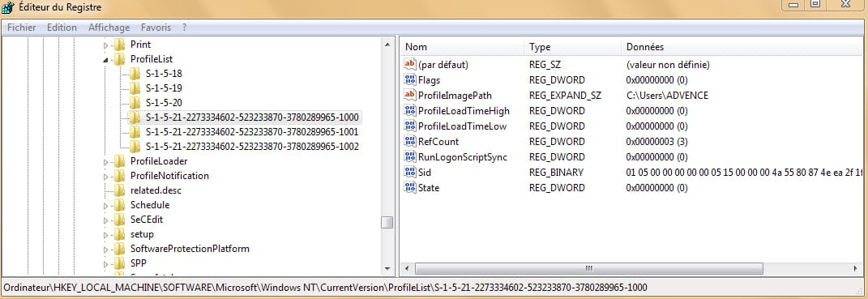Click the ProfileList folder icon

pyautogui.click(x=120, y=59)
